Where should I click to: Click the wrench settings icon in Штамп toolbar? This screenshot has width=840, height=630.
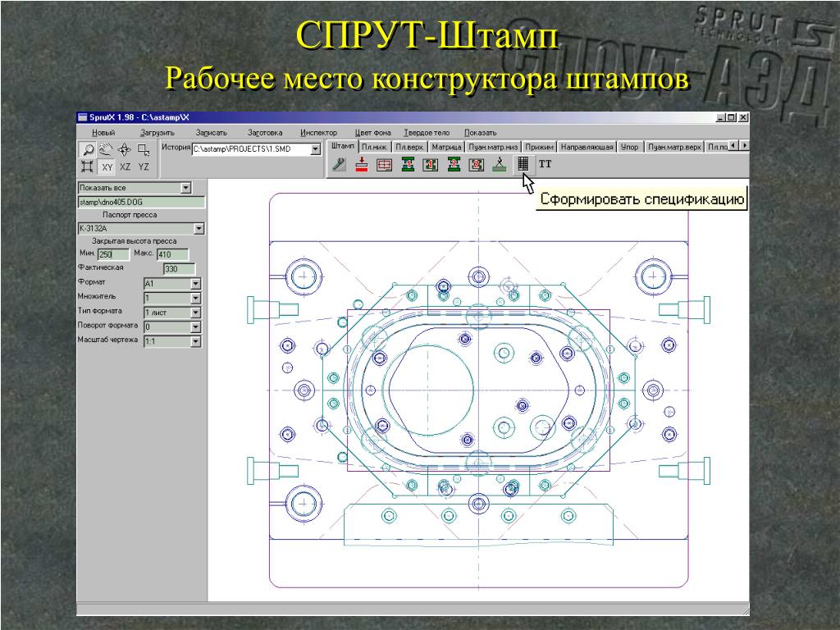pyautogui.click(x=339, y=164)
